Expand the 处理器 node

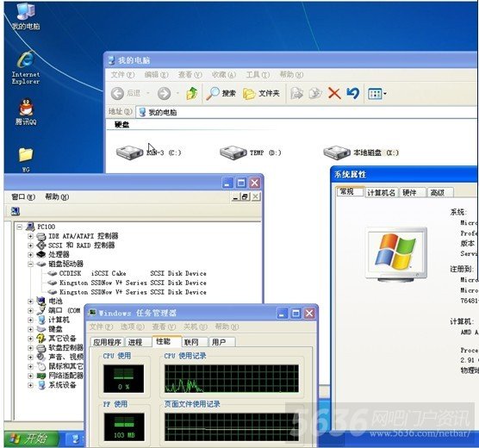30,254
